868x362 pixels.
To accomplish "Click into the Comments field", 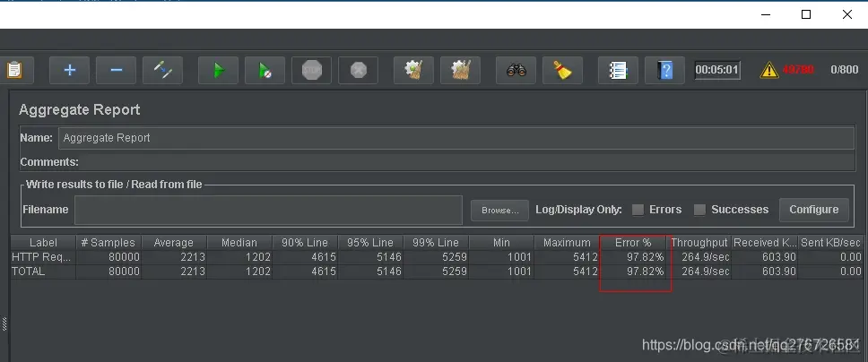I will (466, 162).
